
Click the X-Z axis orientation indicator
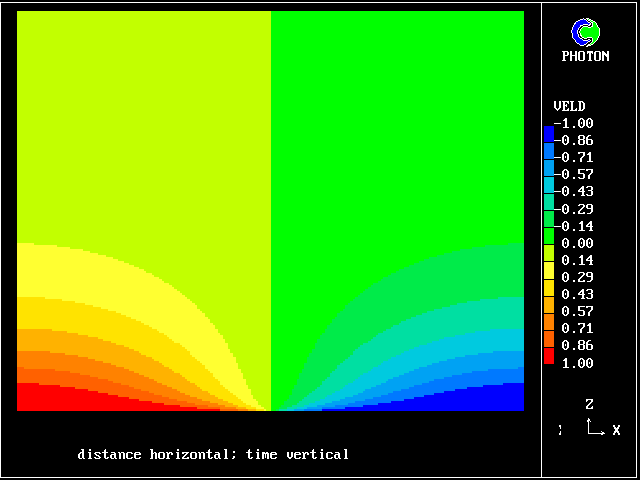point(594,427)
